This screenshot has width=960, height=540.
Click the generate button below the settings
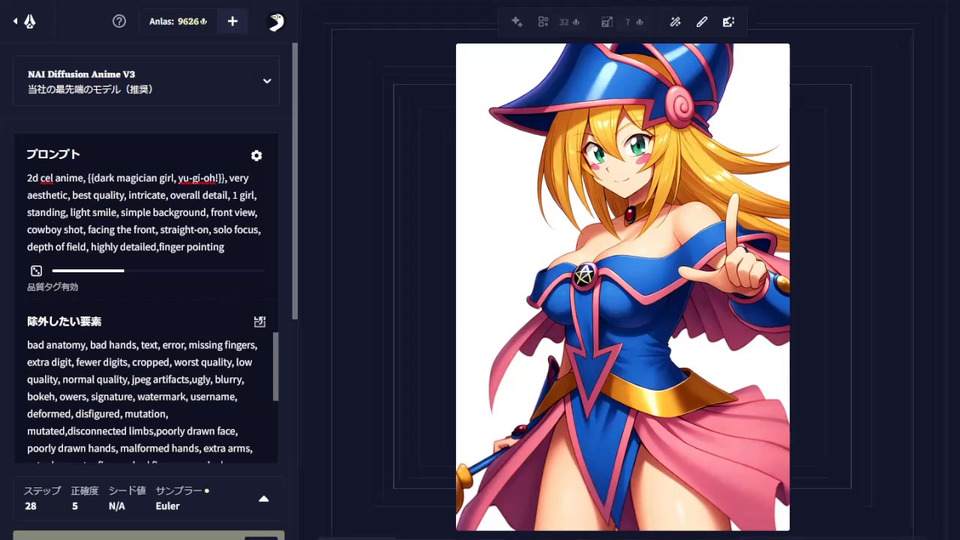coord(149,536)
